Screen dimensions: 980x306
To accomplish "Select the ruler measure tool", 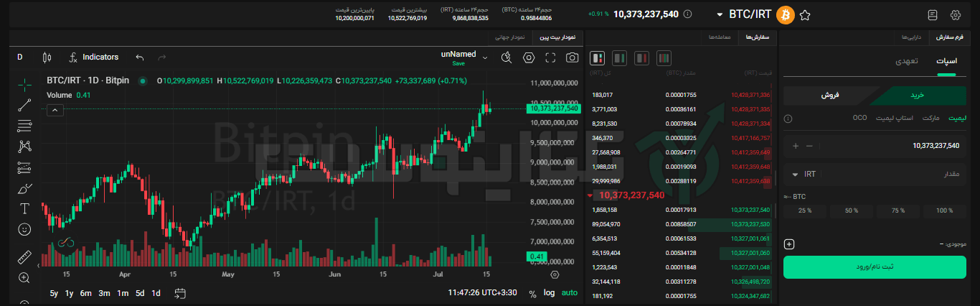I will pyautogui.click(x=24, y=257).
